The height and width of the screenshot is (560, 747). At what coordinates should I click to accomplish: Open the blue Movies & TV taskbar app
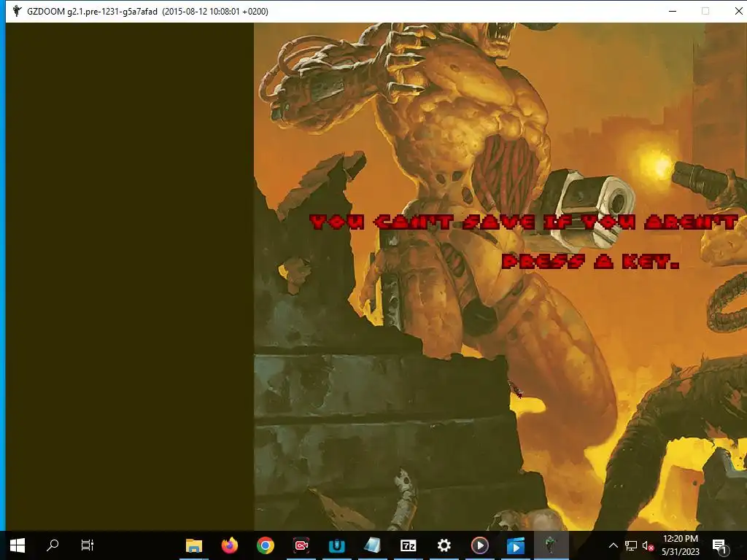pyautogui.click(x=516, y=545)
